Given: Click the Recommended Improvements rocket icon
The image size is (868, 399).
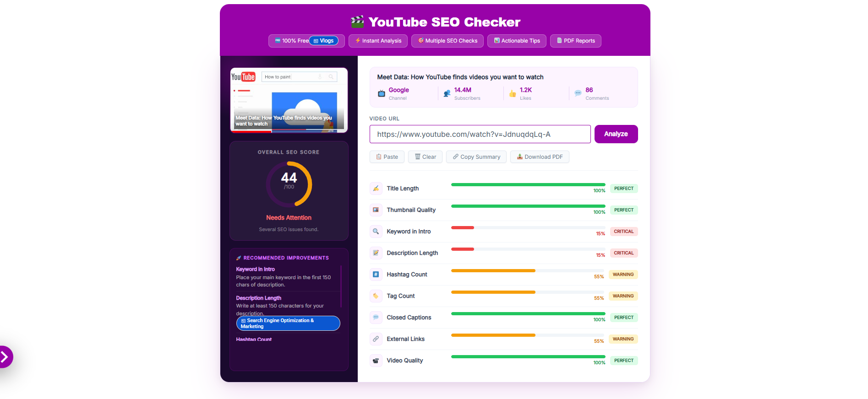Looking at the screenshot, I should 239,258.
